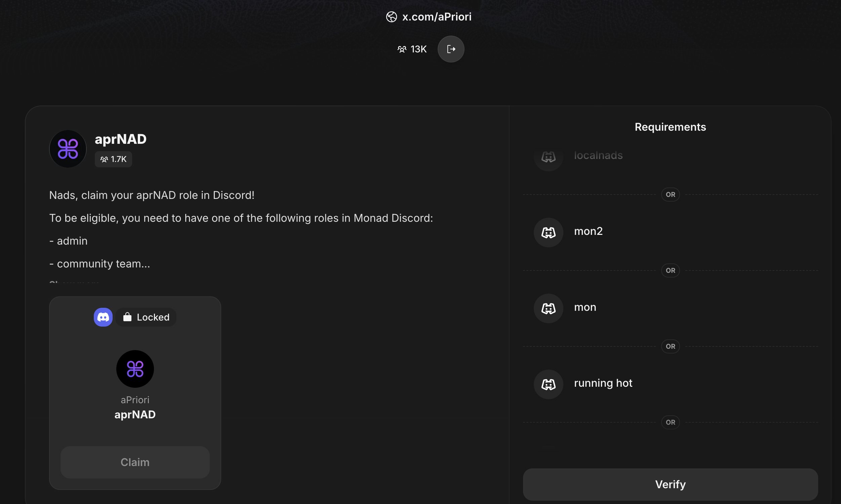Screen dimensions: 841x504
Task: Click the large aprNAD role logo
Action: coord(68,149)
